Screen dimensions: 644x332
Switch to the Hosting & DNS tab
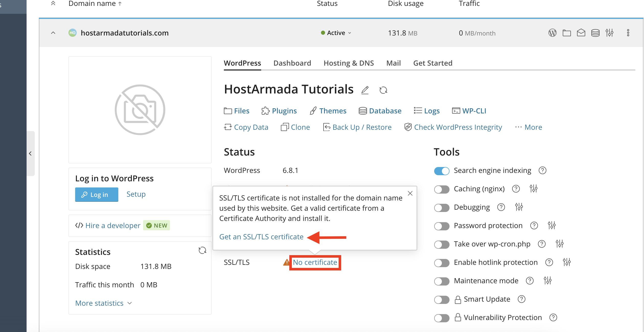[x=349, y=63]
